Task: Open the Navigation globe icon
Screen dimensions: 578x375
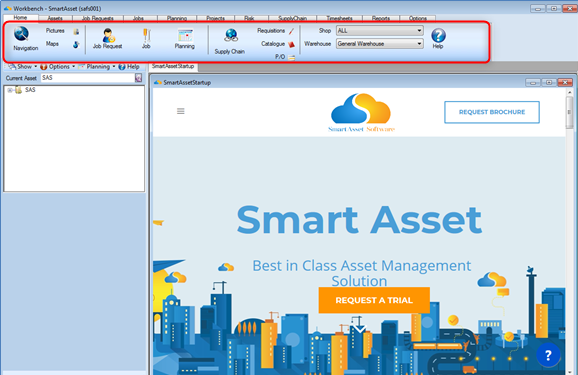Action: click(21, 34)
